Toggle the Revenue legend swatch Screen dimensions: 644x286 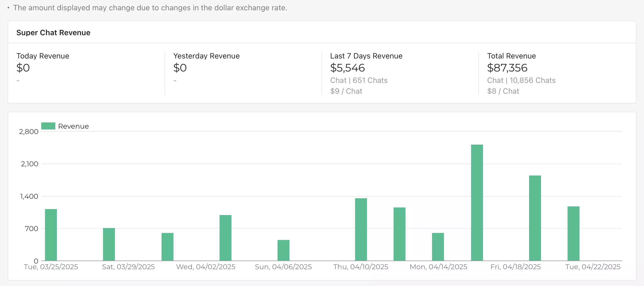click(48, 126)
